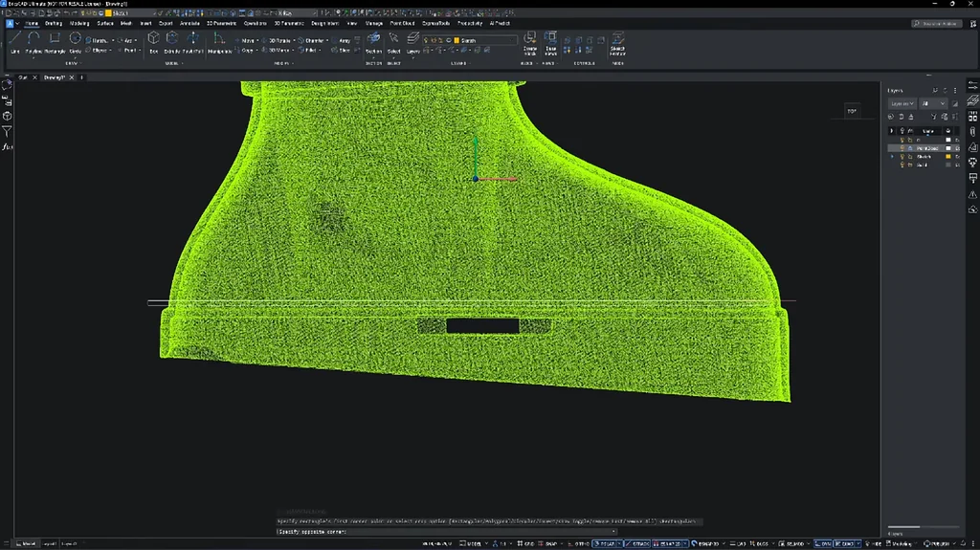Activate the Extrude tool
This screenshot has width=980, height=550.
[172, 43]
